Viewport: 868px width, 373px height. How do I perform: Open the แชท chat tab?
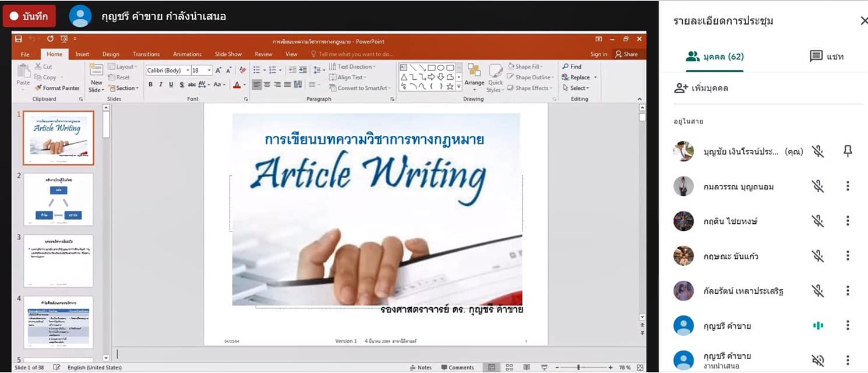(827, 57)
